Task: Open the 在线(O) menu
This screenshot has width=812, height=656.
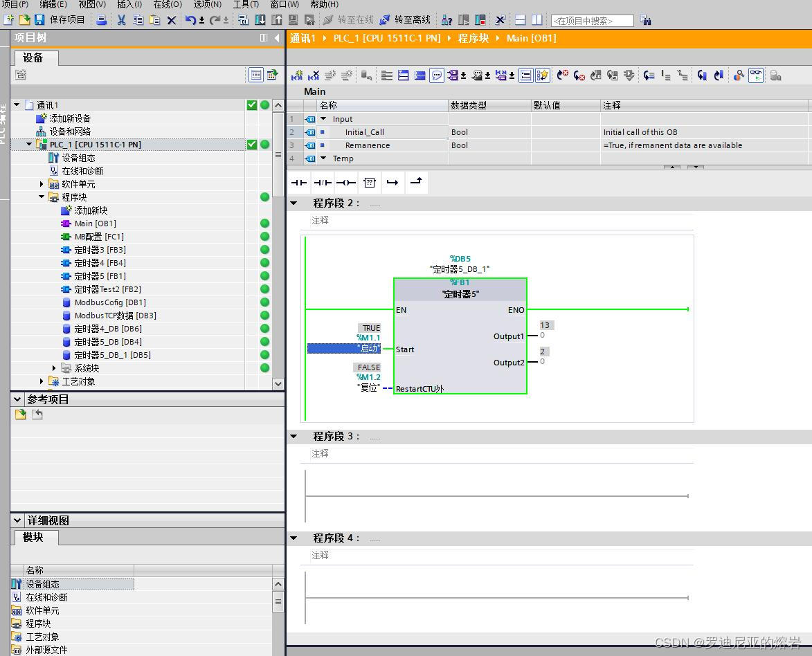Action: point(168,4)
